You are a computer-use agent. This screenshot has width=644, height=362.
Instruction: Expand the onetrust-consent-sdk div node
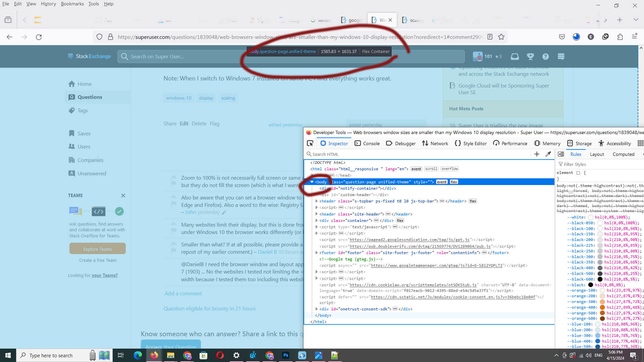tap(317, 309)
